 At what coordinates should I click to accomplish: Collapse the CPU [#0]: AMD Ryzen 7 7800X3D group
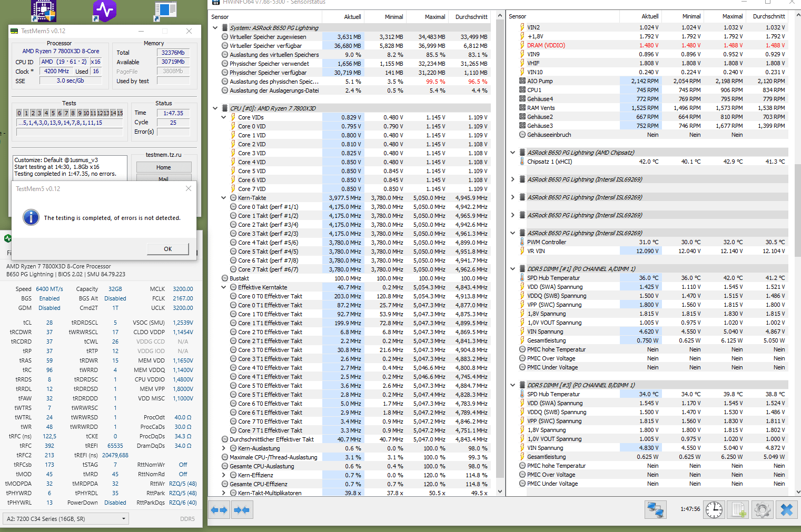click(x=215, y=108)
